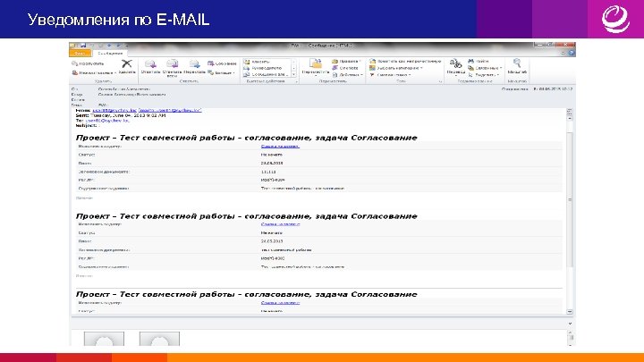Click the sender email address link after From
The width and height of the screenshot is (644, 362).
pos(114,110)
